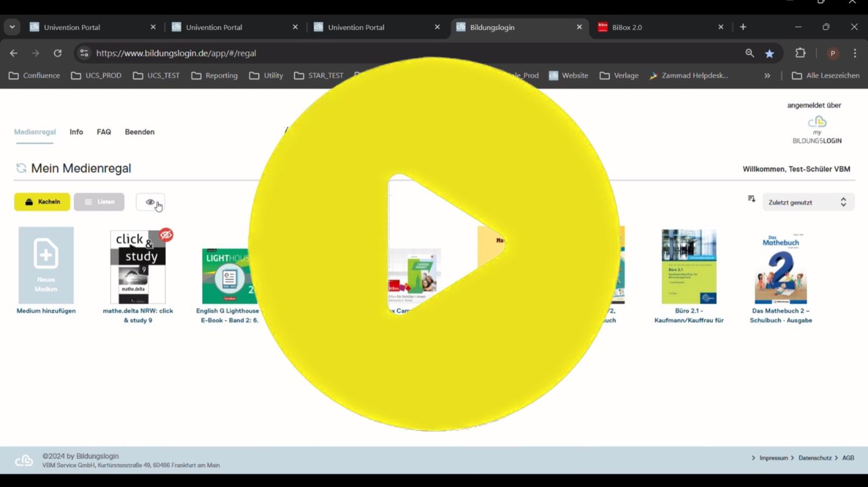Viewport: 868px width, 487px height.
Task: Open the Info menu item
Action: click(x=76, y=132)
